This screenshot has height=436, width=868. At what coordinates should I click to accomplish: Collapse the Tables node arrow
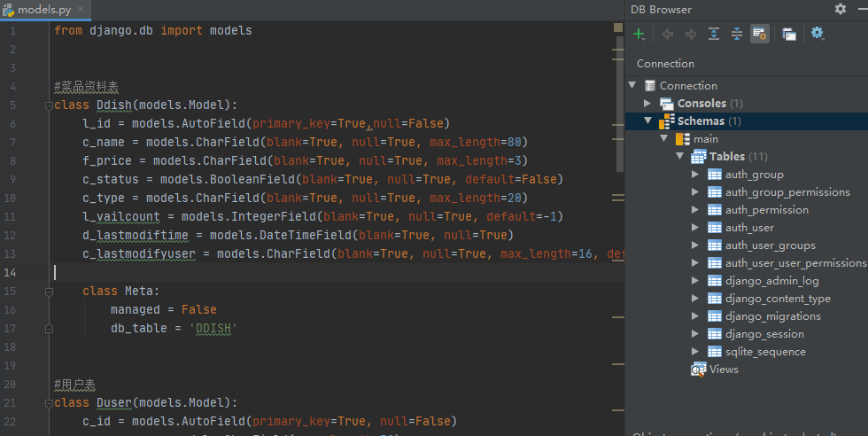[680, 156]
